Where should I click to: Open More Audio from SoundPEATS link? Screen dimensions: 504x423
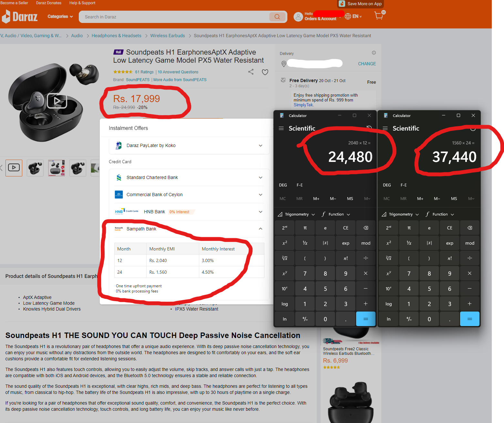(x=180, y=80)
